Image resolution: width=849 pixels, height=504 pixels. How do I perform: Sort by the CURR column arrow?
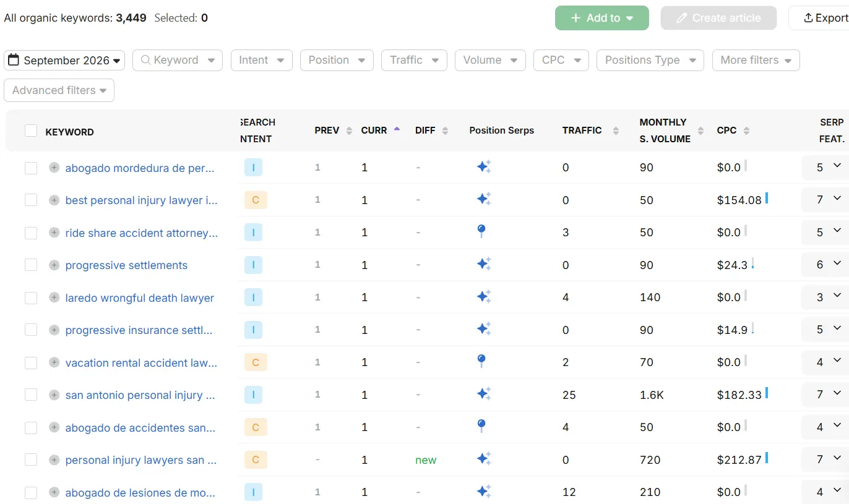pyautogui.click(x=397, y=129)
